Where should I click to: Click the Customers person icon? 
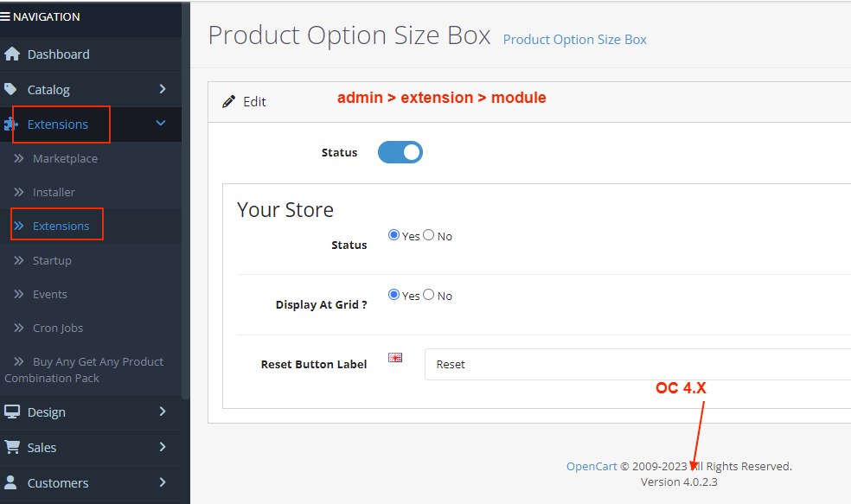point(12,482)
